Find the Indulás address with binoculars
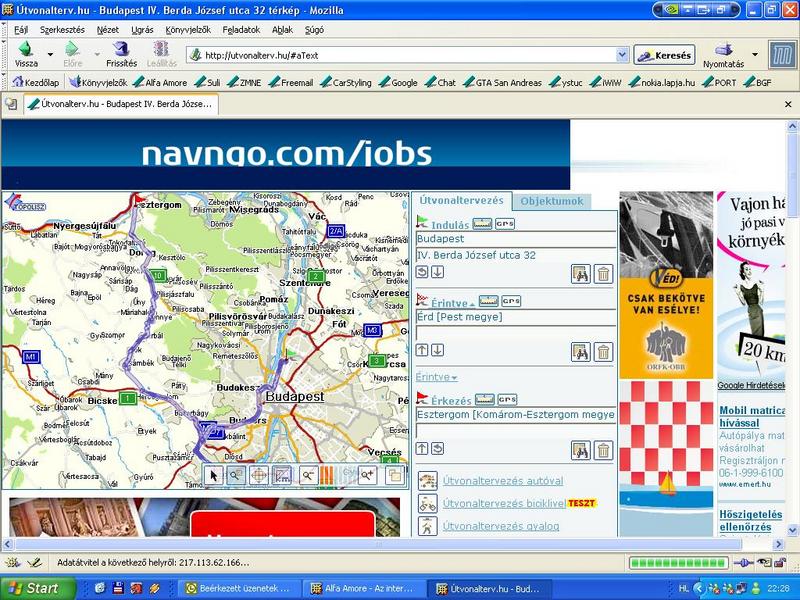 [x=581, y=274]
